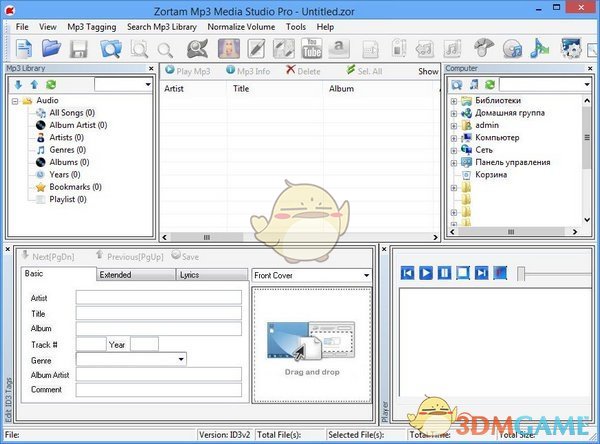Click the Delete button
Screen dimensions: 600x444
(x=303, y=71)
